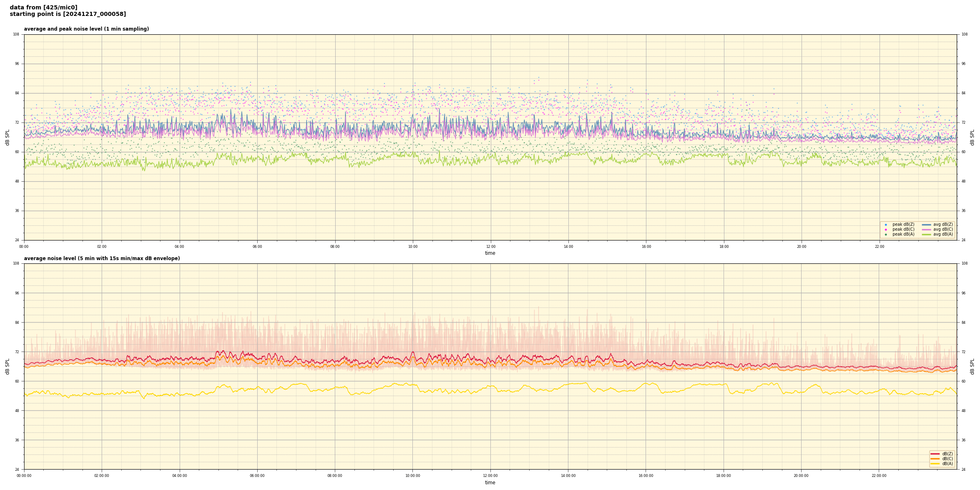Click the 'average noise level (5 min...)' chart title
The image size is (980, 490).
point(102,258)
